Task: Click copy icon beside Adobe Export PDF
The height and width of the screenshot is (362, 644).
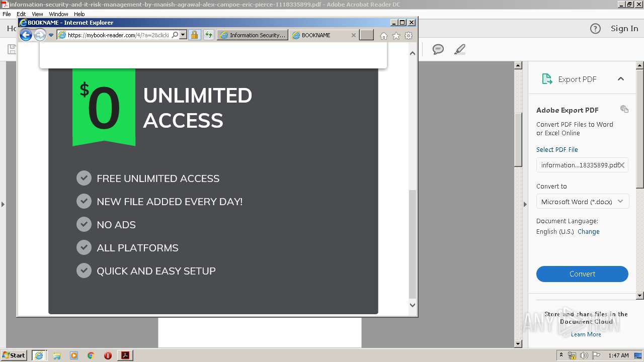Action: (624, 109)
